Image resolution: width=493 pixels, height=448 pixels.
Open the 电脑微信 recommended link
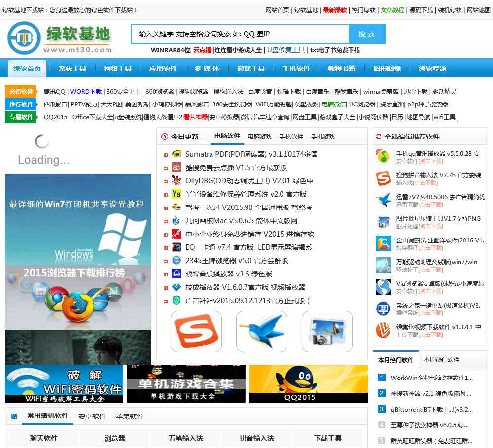coord(333,104)
